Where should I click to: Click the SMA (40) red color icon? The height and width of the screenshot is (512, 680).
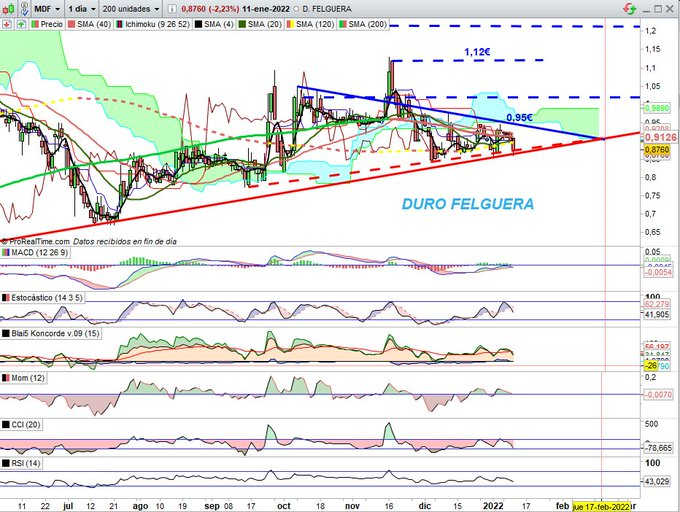pyautogui.click(x=72, y=24)
